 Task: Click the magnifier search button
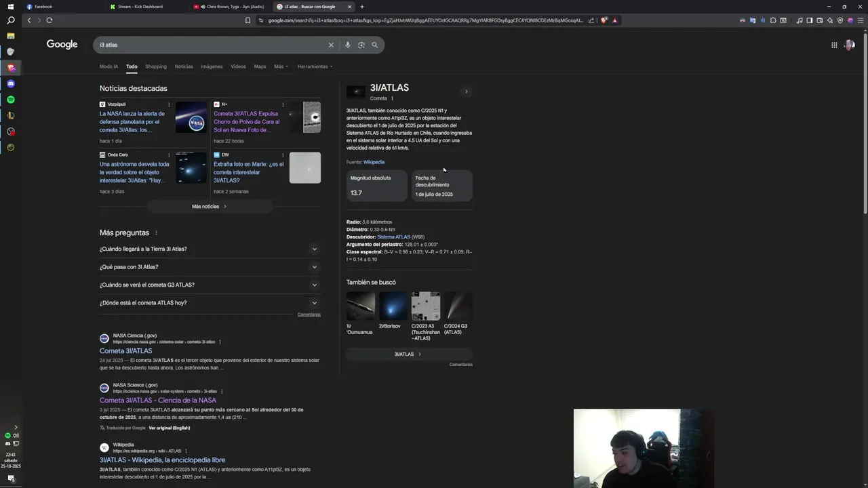click(x=374, y=45)
